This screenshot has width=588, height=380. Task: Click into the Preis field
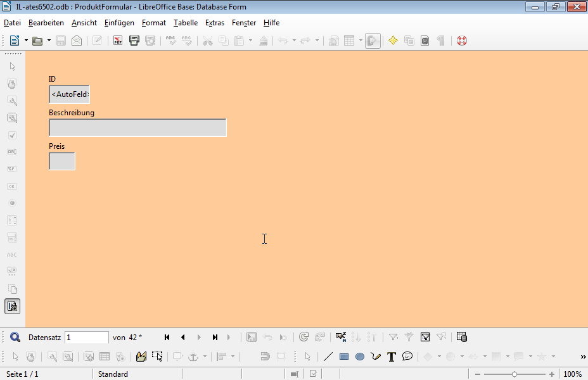(62, 161)
